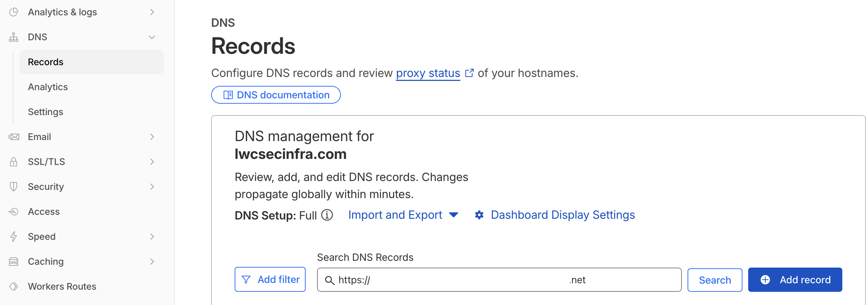Open the DNS Analytics submenu item
This screenshot has height=305, width=868.
coord(48,87)
